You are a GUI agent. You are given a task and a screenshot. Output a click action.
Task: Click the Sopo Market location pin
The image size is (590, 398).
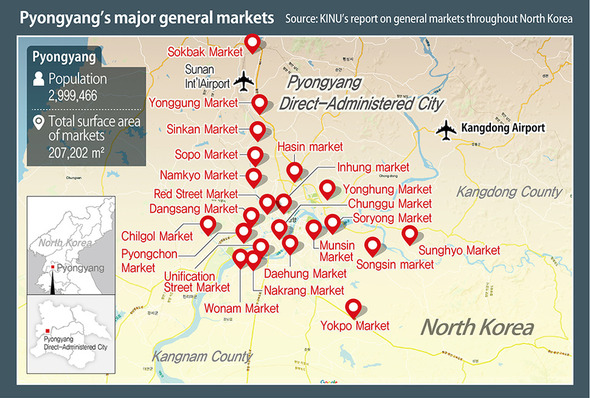(x=255, y=156)
